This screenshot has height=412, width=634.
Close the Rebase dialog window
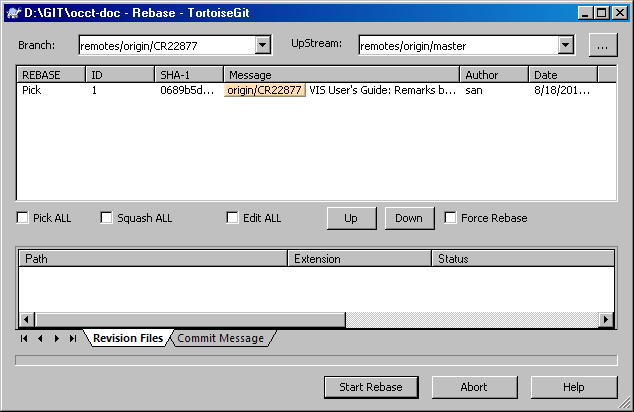coord(620,13)
